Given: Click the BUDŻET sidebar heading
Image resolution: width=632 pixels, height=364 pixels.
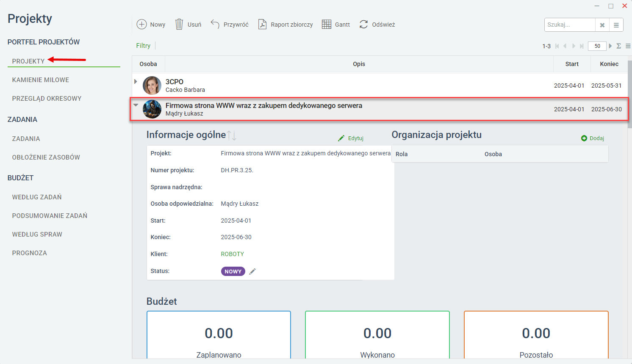Looking at the screenshot, I should tap(20, 178).
